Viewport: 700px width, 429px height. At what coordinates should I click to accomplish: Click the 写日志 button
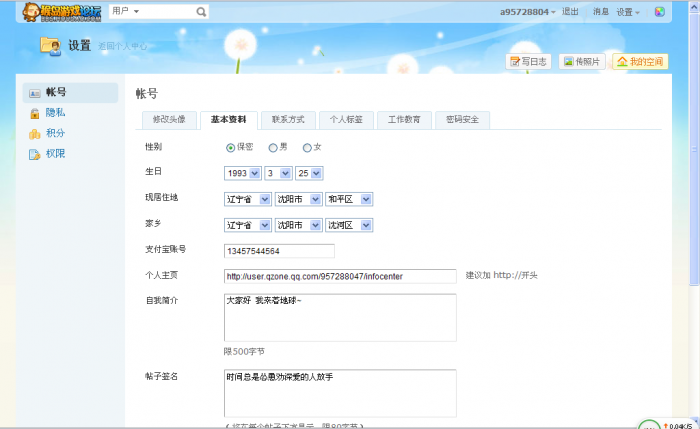pos(529,62)
